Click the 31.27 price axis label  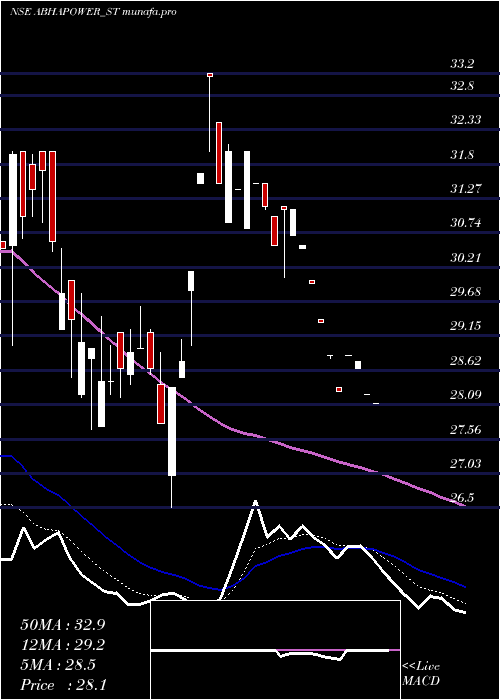(466, 189)
